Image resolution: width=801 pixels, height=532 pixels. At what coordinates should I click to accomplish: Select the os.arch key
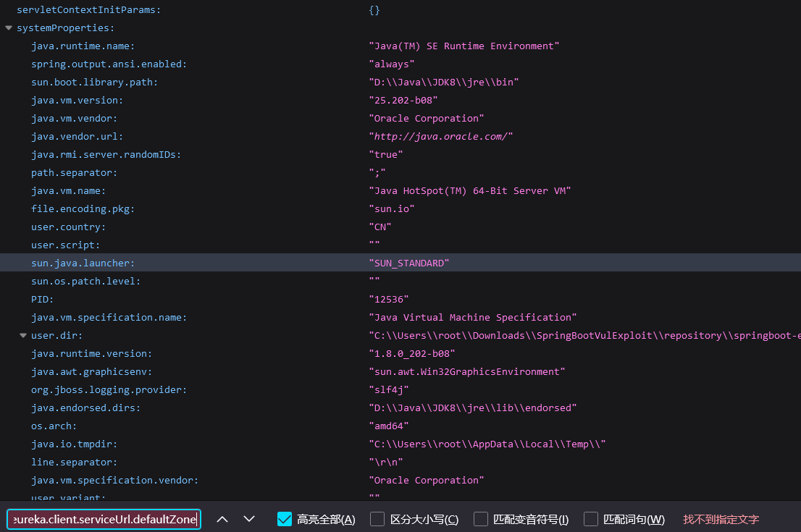pos(54,426)
